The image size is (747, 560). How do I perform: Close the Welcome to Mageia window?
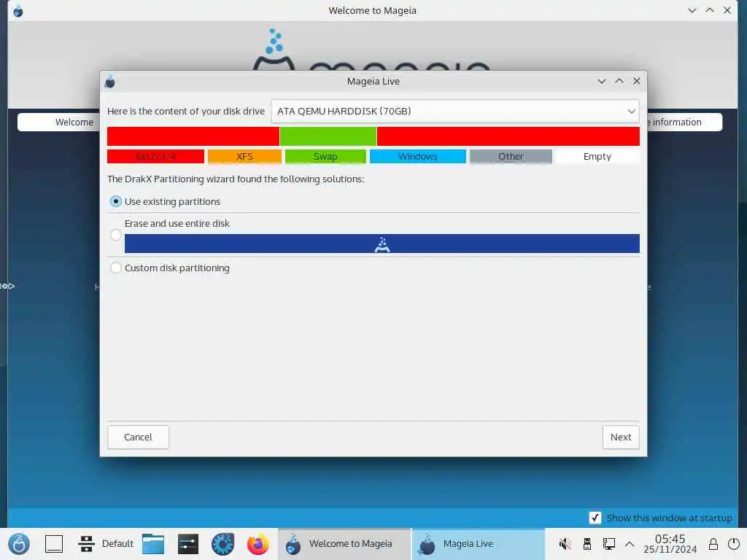click(727, 10)
